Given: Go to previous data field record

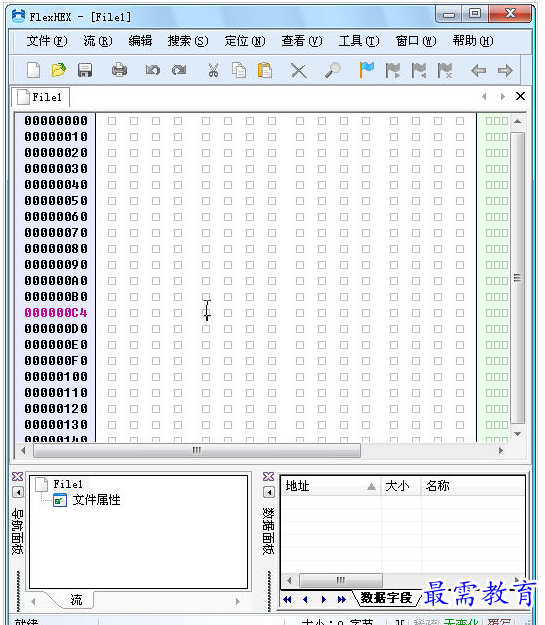Looking at the screenshot, I should [305, 599].
